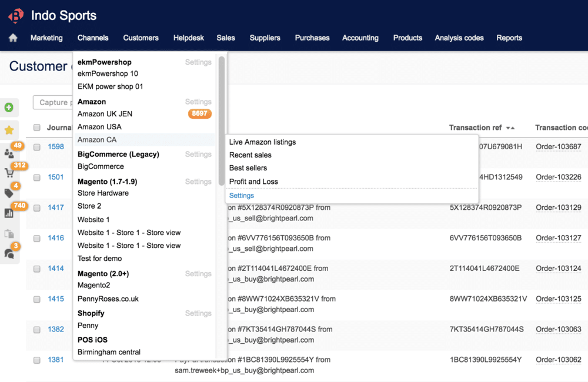
Task: Tick the checkbox for journal 1598
Action: (x=37, y=147)
